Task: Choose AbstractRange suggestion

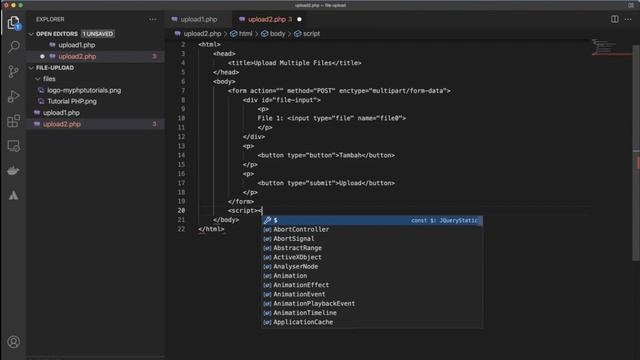Action: coord(372,248)
